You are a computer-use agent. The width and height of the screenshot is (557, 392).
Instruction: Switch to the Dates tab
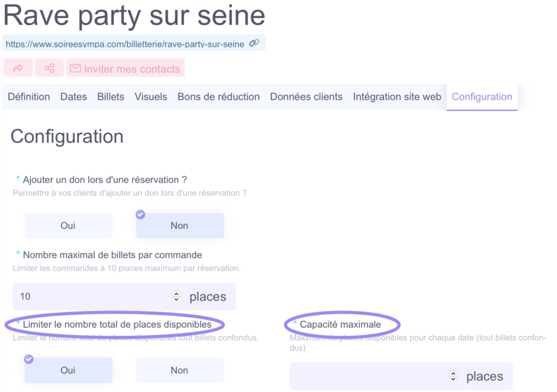coord(73,97)
